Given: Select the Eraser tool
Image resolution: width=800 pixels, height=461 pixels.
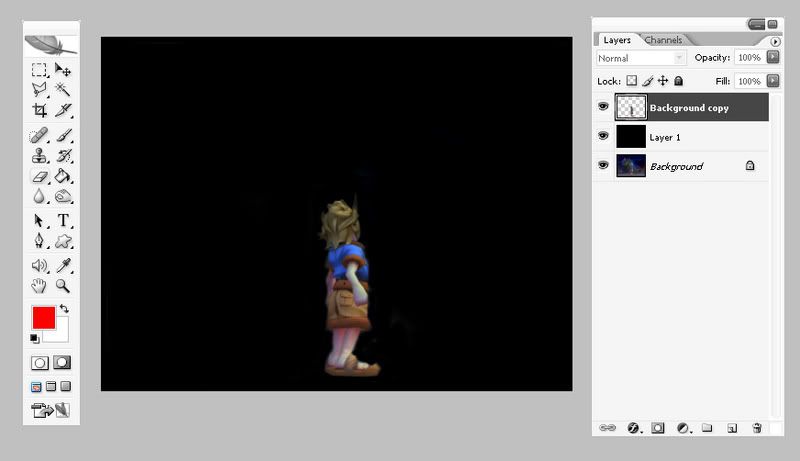Looking at the screenshot, I should tap(39, 176).
